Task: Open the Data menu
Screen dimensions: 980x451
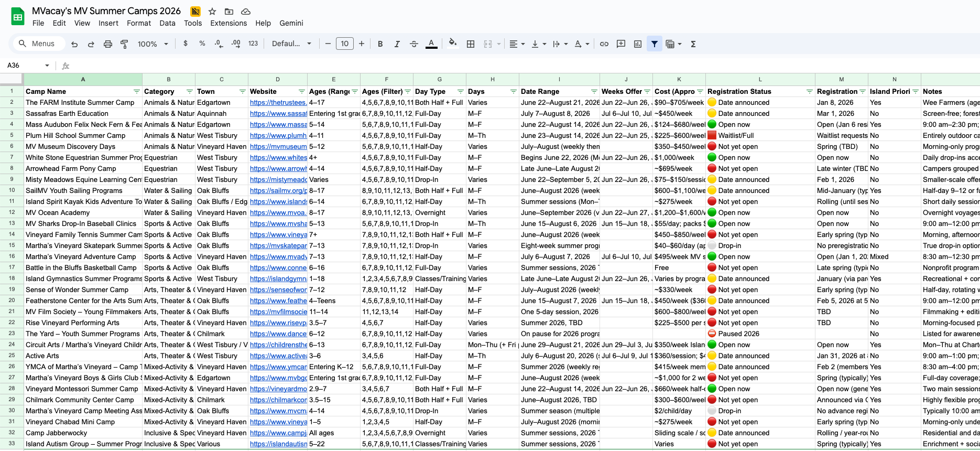Action: pyautogui.click(x=167, y=23)
